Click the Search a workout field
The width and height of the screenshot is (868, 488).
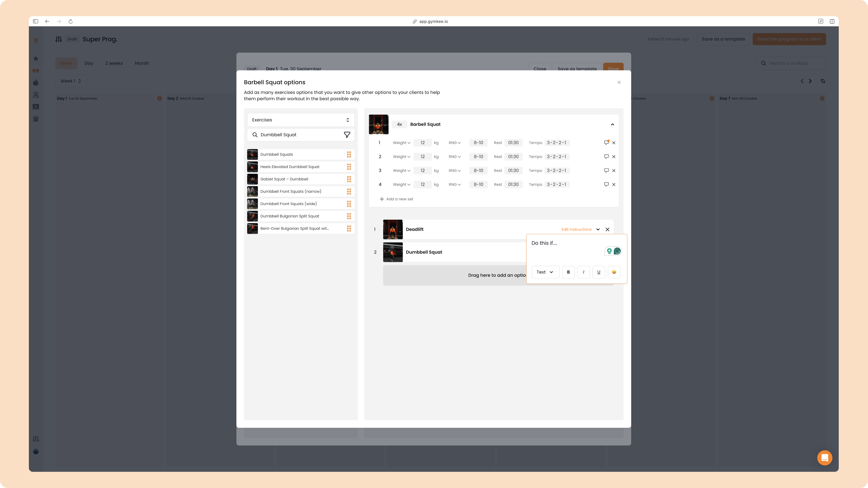pyautogui.click(x=790, y=63)
